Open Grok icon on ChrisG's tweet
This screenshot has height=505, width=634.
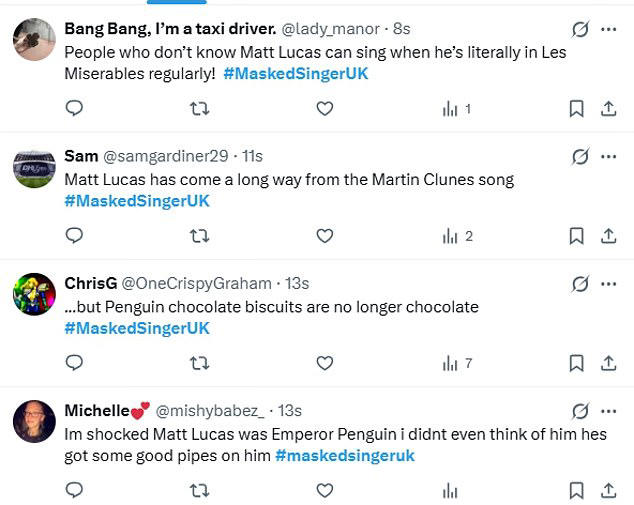coord(579,284)
